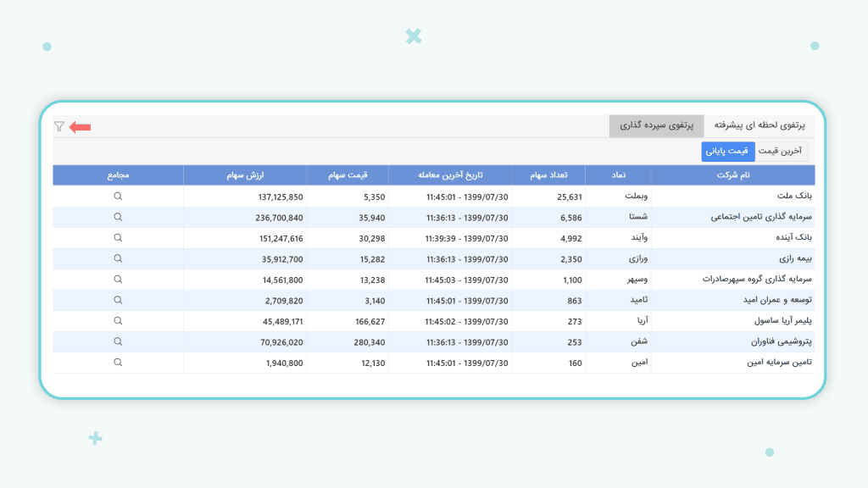Screen dimensions: 868x488
Task: Open assemblies search icon for بانک آینده
Action: (118, 238)
